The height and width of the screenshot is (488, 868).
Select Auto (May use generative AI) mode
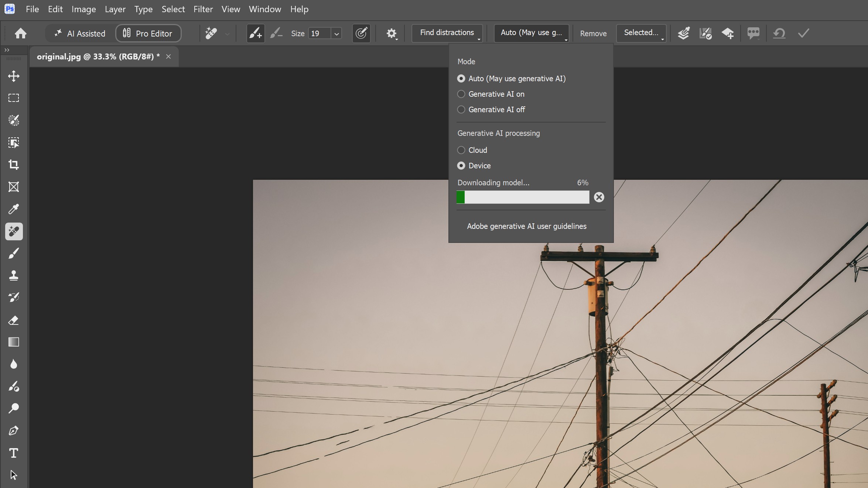click(x=512, y=79)
